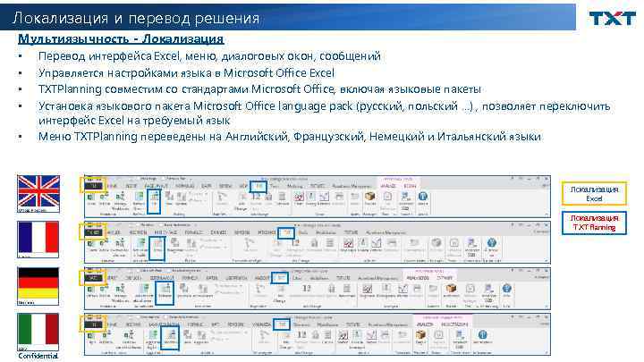Open the Fichier menu in the French ribbon
The width and height of the screenshot is (644, 362).
(95, 232)
